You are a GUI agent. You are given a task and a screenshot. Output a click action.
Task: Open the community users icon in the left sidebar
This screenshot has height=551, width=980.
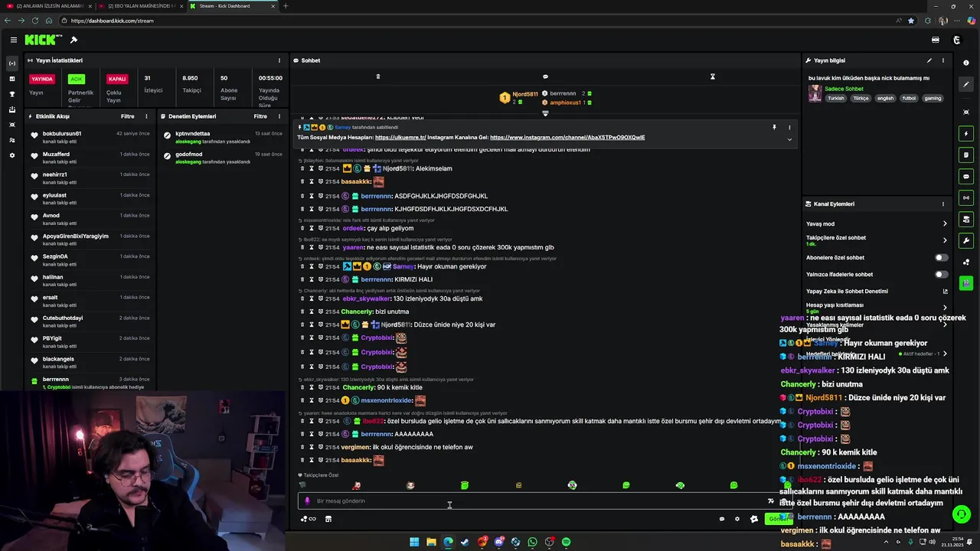[11, 140]
